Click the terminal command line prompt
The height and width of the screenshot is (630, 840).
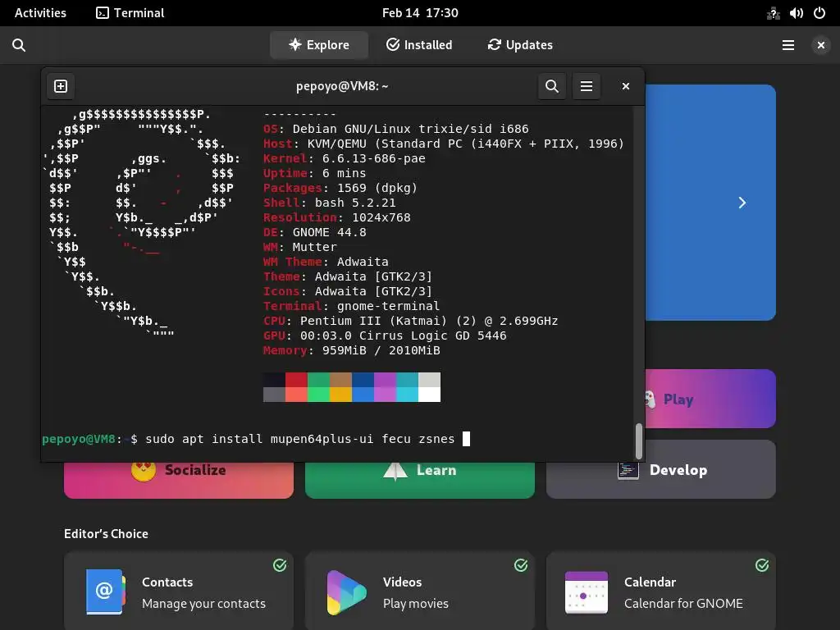(x=256, y=439)
